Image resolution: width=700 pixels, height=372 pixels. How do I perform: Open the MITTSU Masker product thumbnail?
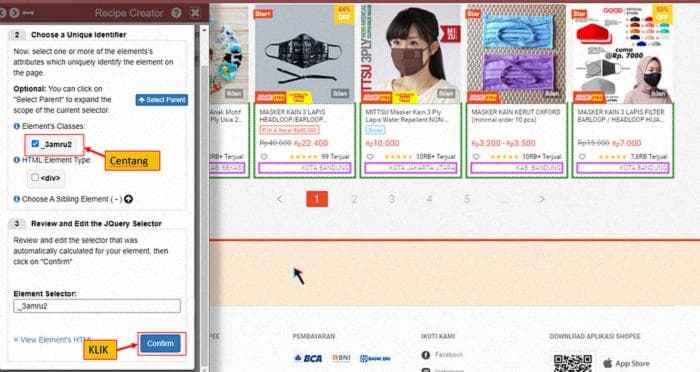(x=410, y=54)
